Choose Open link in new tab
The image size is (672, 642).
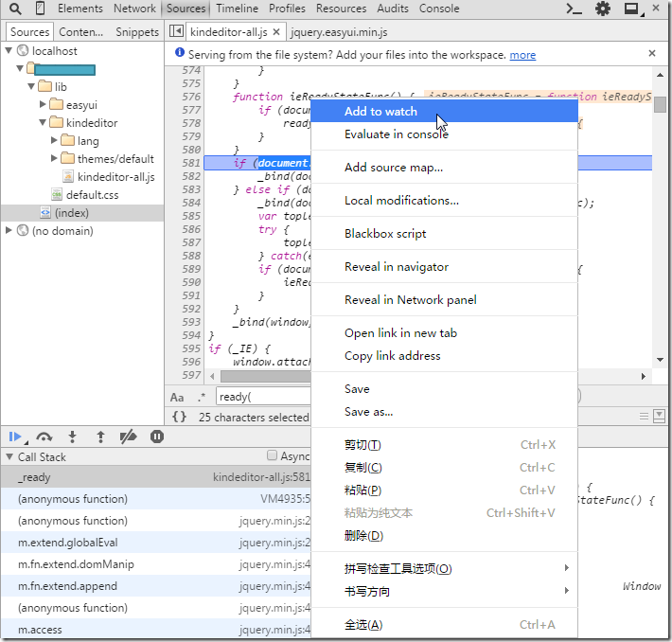click(x=445, y=333)
